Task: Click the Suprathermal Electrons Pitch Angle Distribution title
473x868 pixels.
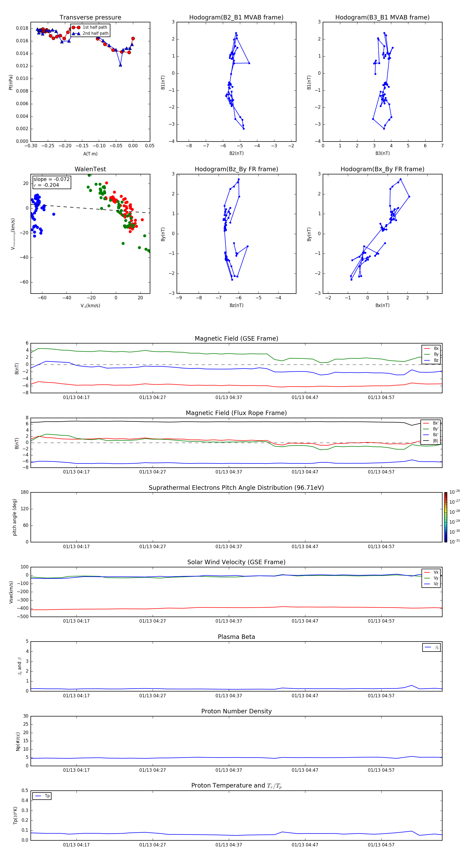Action: point(236,488)
